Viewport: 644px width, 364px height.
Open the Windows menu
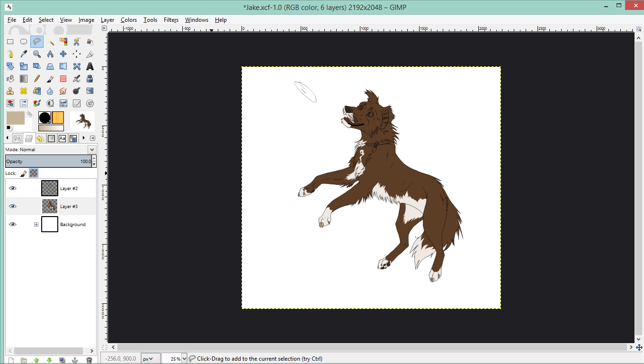197,20
